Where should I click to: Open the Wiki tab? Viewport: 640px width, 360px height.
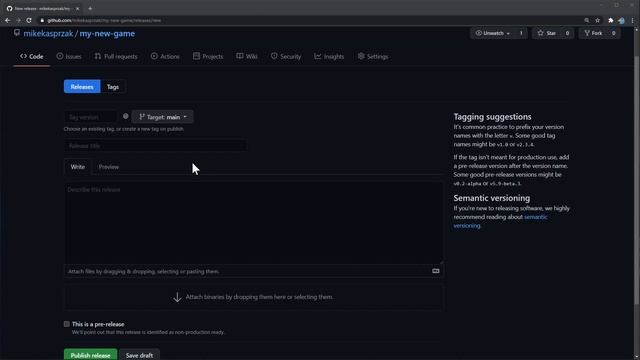click(247, 56)
